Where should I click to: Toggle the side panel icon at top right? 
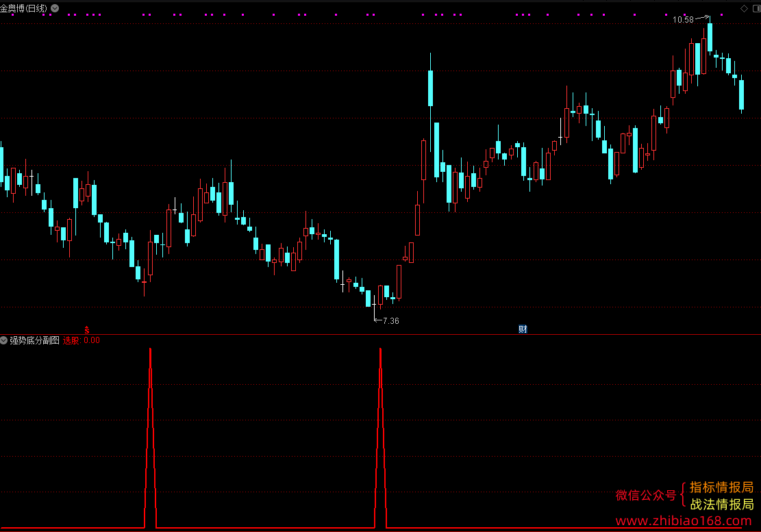point(757,8)
